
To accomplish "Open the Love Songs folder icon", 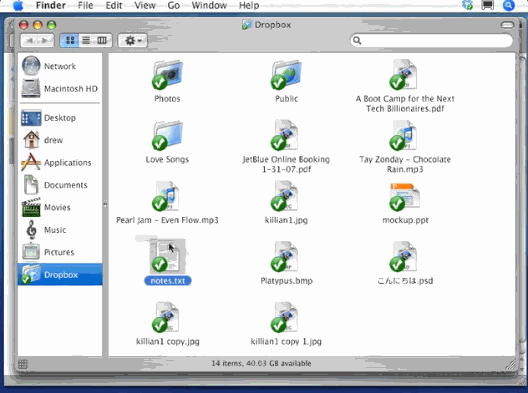I will pos(167,135).
